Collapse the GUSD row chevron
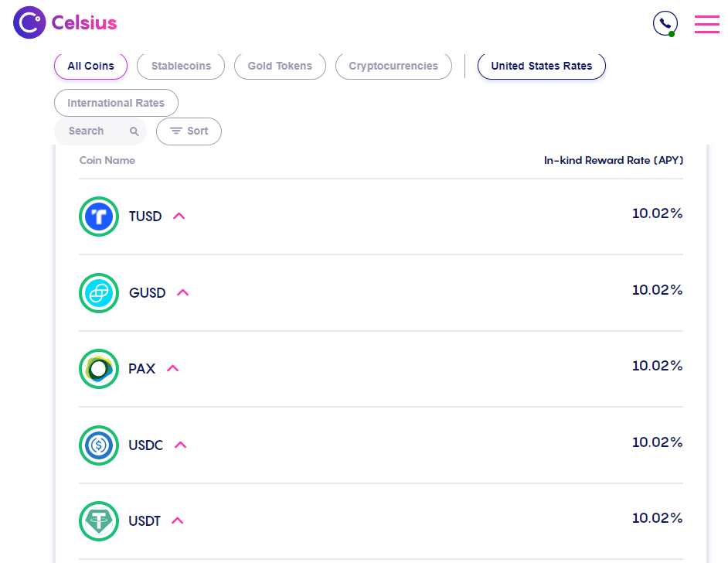Viewport: 728px width, 563px height. (183, 292)
